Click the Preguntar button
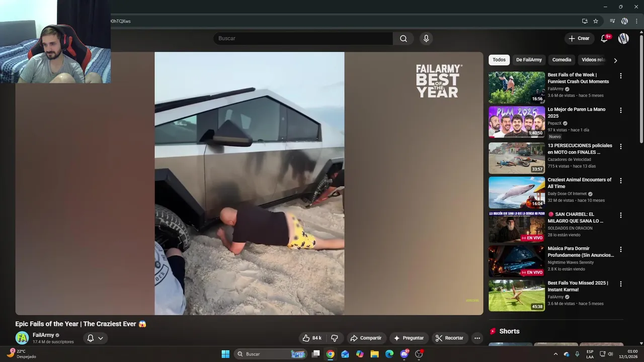The height and width of the screenshot is (362, 644). point(409,338)
